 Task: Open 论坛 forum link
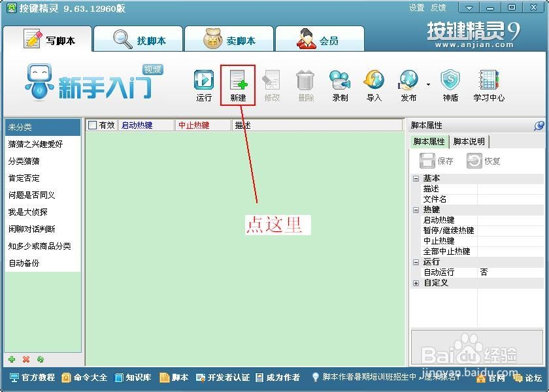527,378
